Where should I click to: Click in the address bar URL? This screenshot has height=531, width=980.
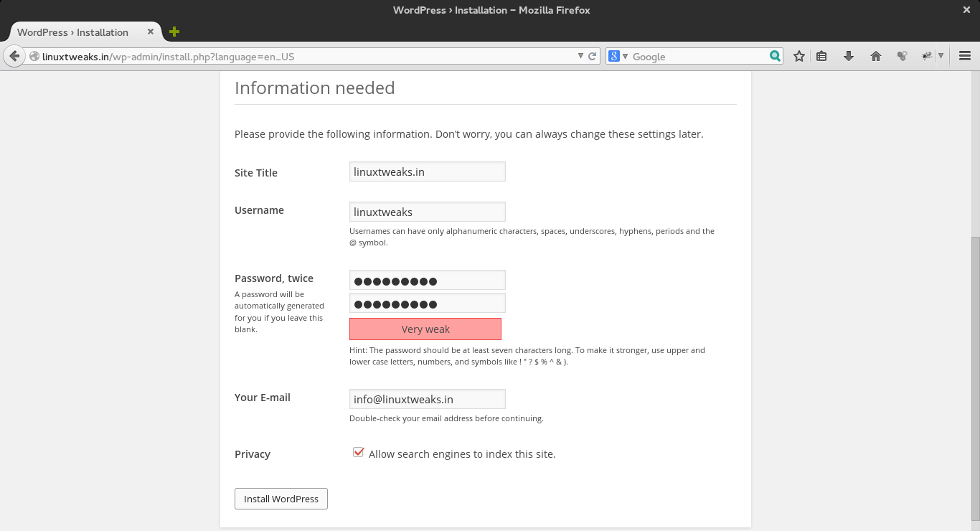coord(301,57)
